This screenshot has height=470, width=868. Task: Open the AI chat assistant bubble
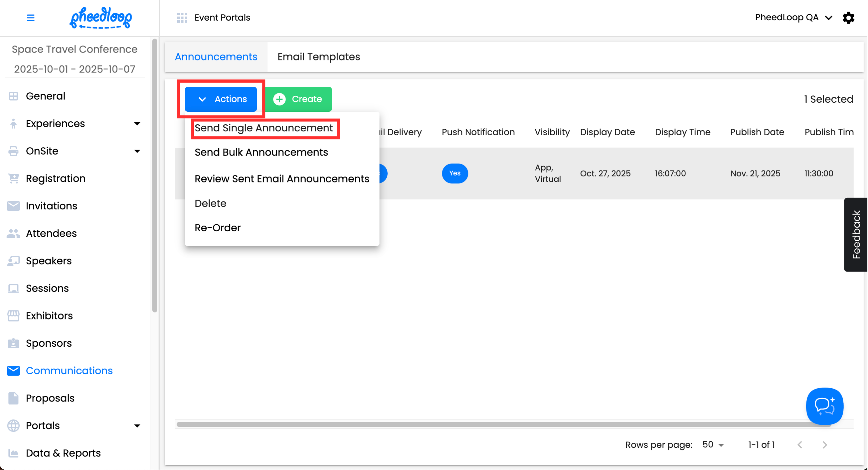[824, 406]
